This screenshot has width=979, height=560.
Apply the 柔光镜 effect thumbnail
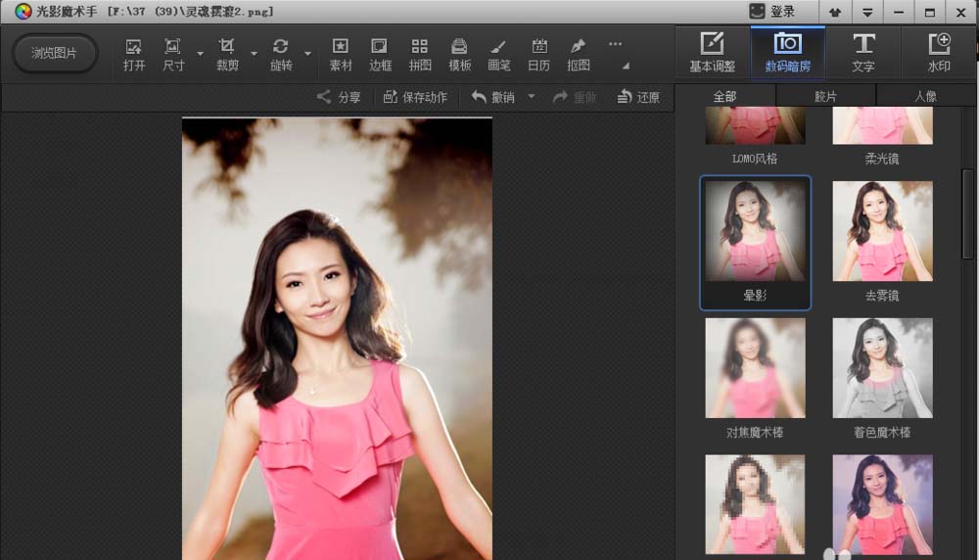tap(882, 125)
